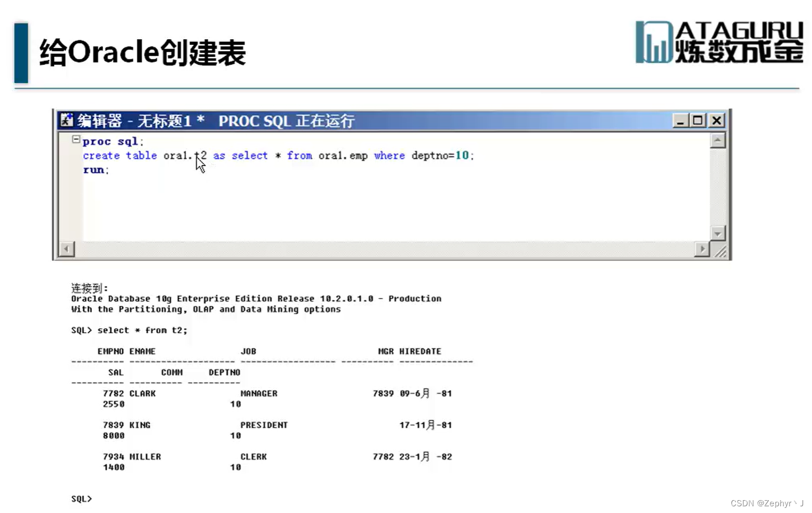Click the 'table' keyword in the code
Screen dimensions: 812x513
[x=141, y=156]
